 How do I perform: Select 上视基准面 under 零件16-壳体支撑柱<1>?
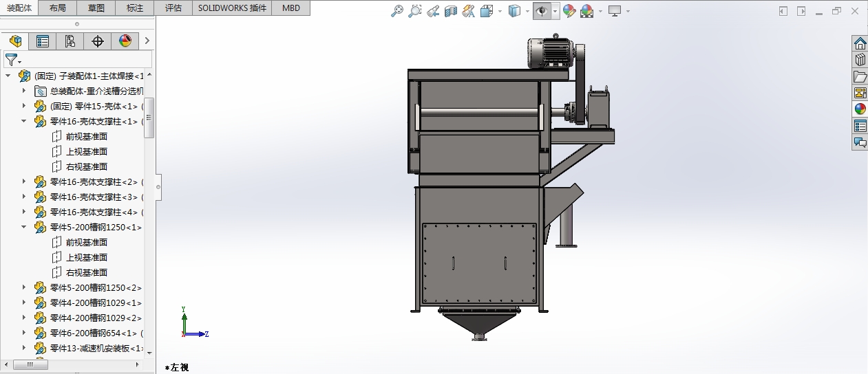click(86, 151)
